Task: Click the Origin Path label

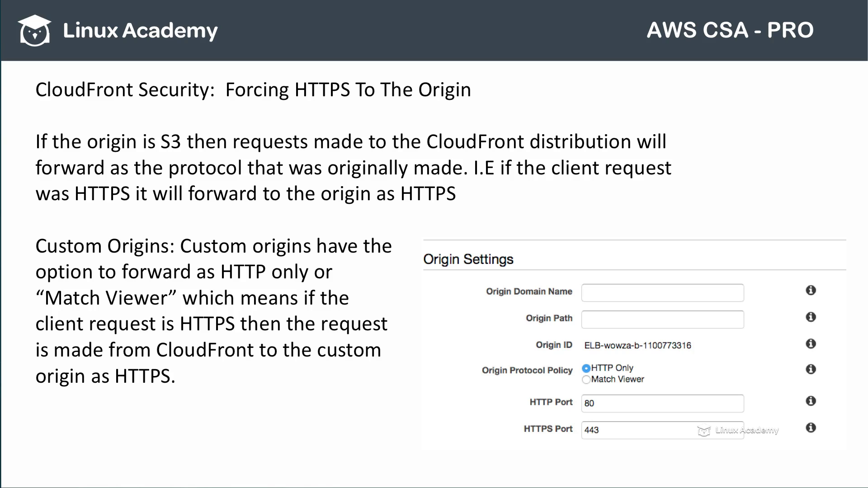Action: point(549,318)
